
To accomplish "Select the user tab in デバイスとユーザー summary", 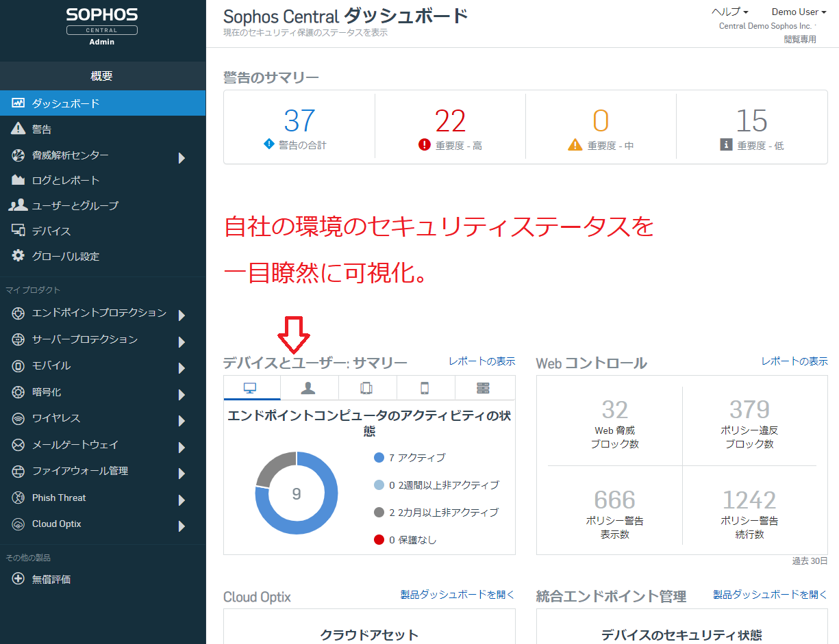I will coord(310,388).
